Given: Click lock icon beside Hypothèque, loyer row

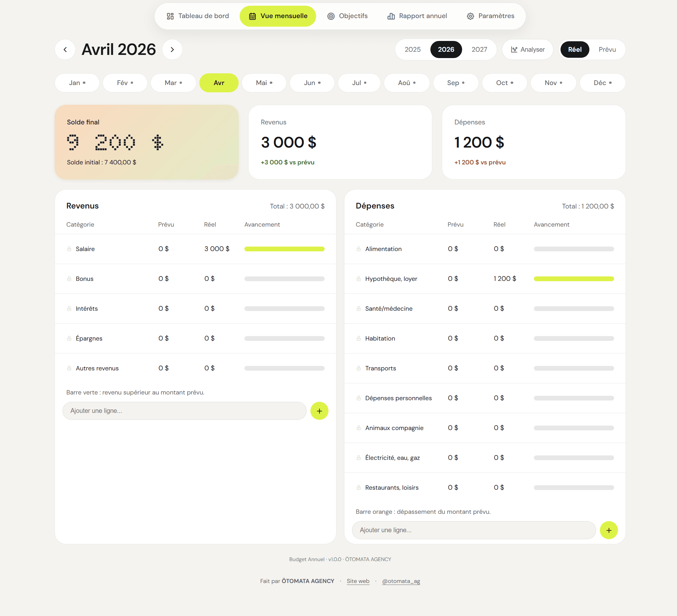Looking at the screenshot, I should tap(359, 279).
